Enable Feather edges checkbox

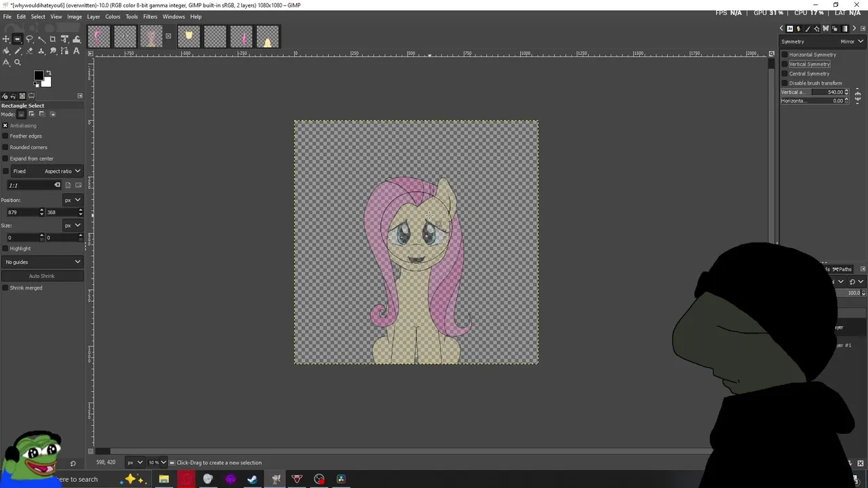click(5, 136)
